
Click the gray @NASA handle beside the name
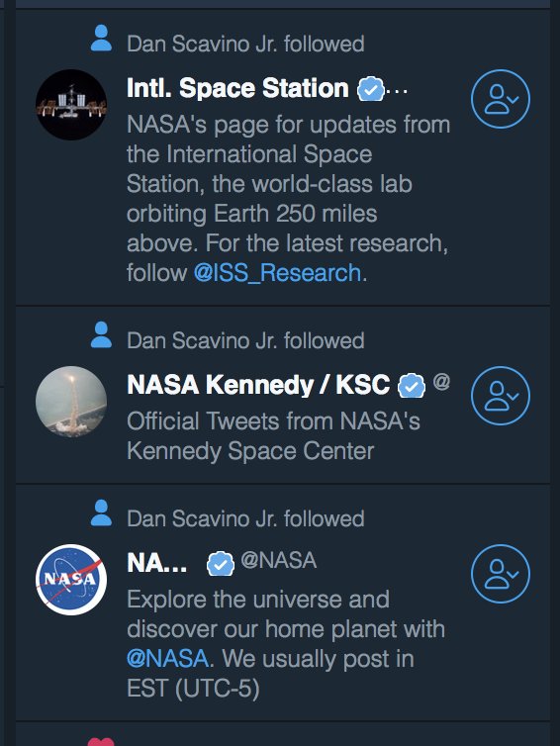[x=279, y=560]
